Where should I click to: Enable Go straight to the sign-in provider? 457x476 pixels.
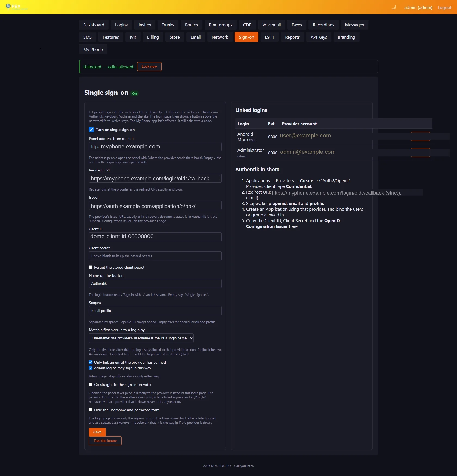coord(91,385)
